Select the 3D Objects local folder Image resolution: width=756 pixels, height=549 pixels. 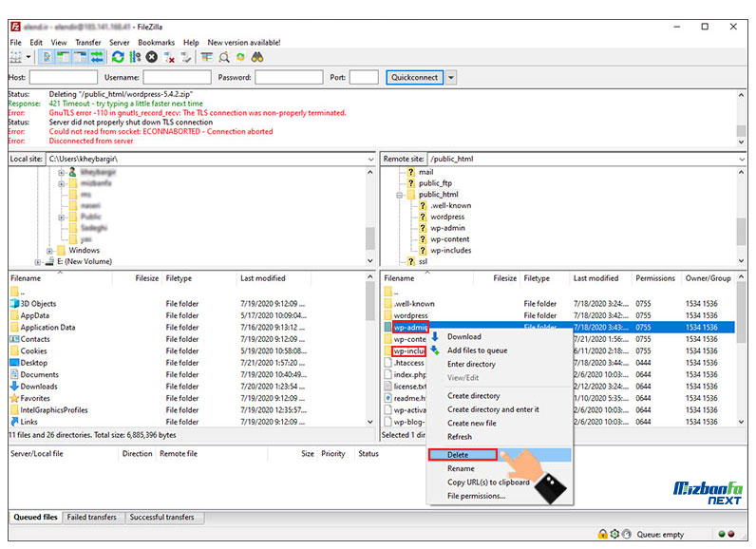point(38,304)
